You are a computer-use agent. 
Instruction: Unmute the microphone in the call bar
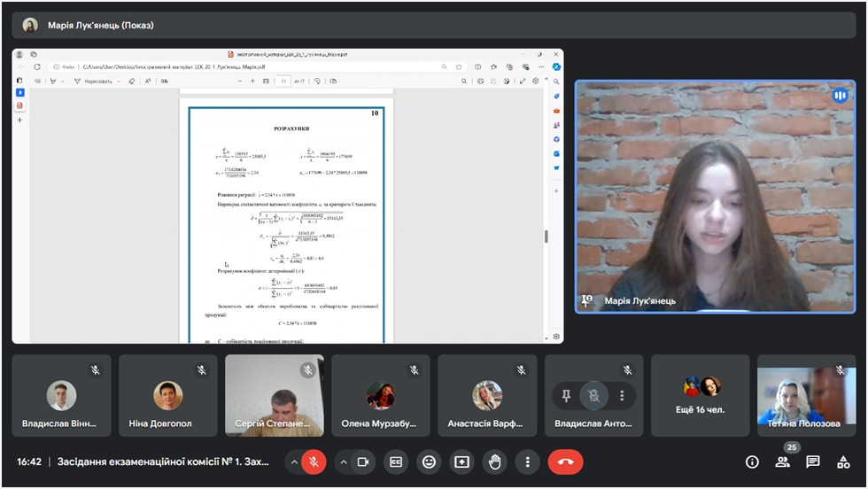click(x=314, y=462)
